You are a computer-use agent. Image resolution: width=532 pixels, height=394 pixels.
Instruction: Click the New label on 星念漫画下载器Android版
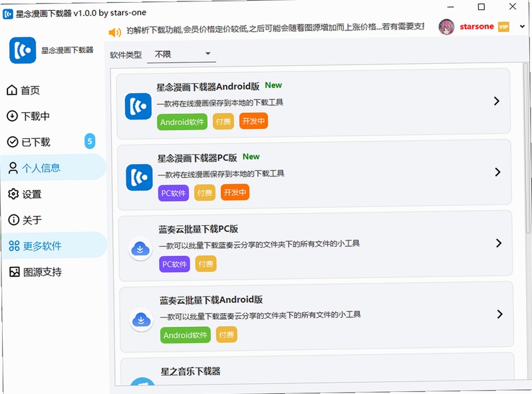point(273,85)
